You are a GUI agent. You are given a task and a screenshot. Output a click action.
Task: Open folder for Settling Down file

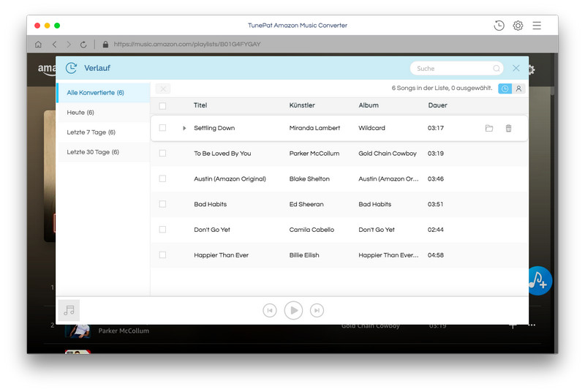pos(489,128)
